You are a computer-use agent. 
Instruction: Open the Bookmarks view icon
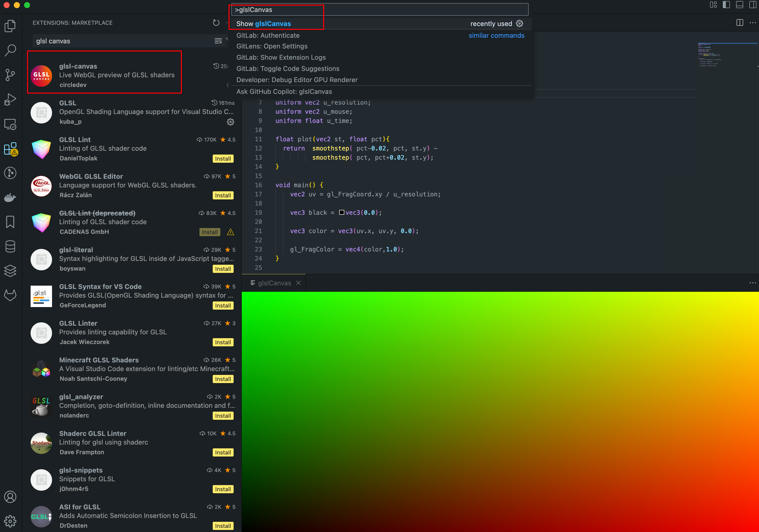click(10, 222)
